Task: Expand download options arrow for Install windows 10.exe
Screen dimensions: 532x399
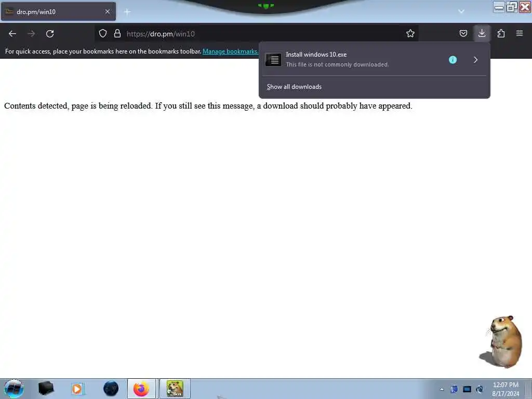Action: point(476,60)
